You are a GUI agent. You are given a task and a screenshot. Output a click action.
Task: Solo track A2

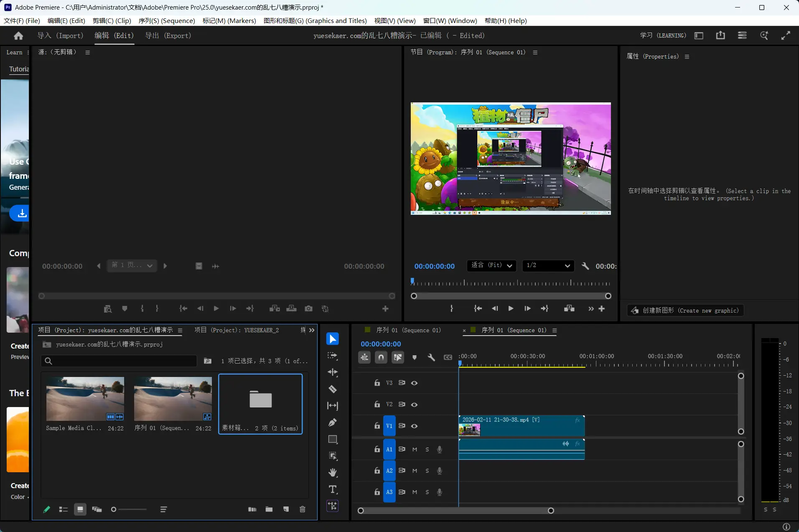click(x=427, y=471)
